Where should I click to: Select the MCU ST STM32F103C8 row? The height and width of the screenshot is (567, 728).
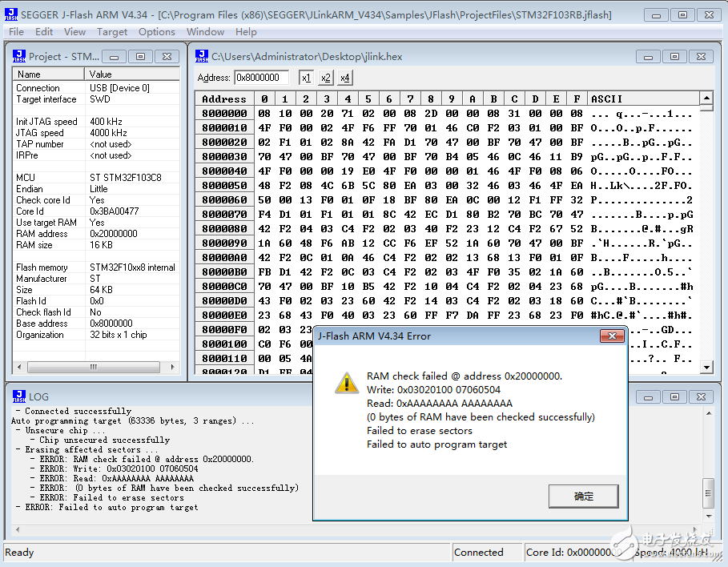[95, 178]
